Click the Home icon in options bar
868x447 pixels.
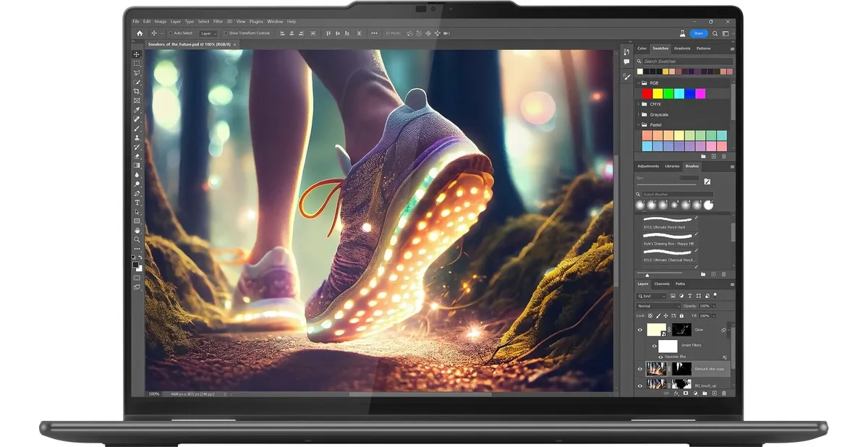pyautogui.click(x=140, y=33)
